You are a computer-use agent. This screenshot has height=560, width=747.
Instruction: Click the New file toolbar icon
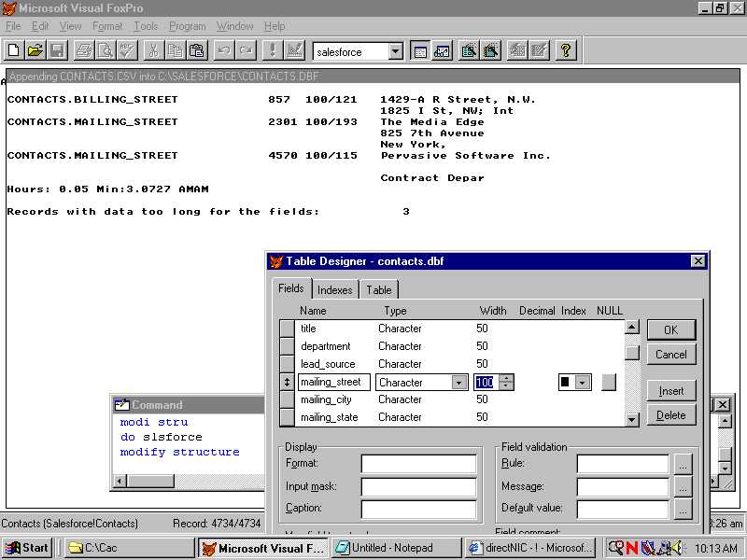(x=14, y=50)
